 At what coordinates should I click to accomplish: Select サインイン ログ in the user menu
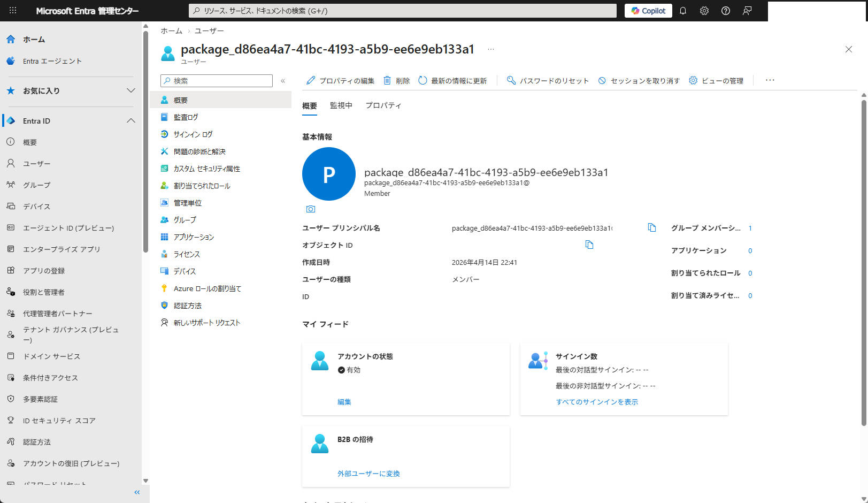click(x=191, y=134)
